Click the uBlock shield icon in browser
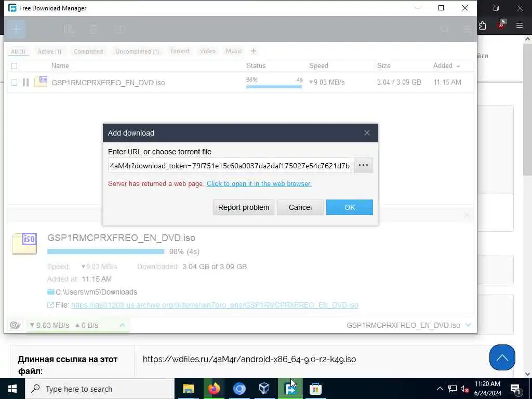This screenshot has height=399, width=532. click(501, 25)
